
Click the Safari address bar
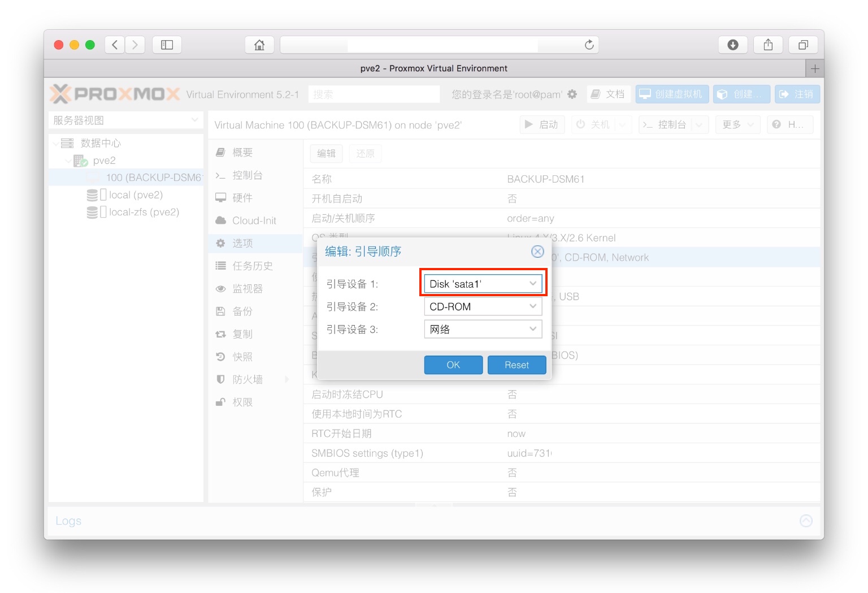(439, 45)
